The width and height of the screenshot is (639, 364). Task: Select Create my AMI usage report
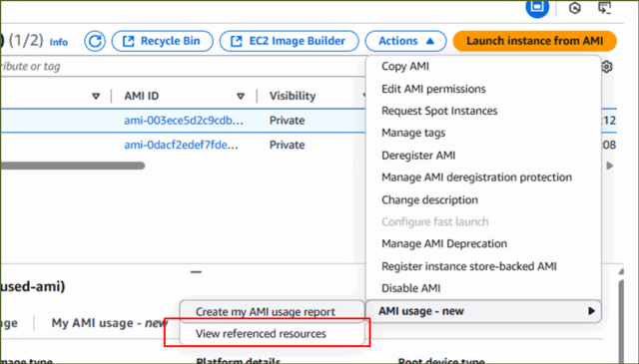pos(266,312)
